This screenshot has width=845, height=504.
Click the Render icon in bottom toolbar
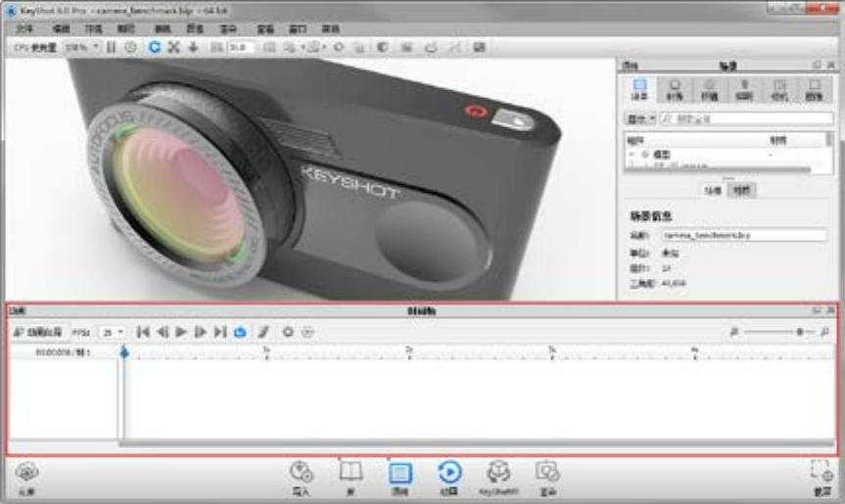tap(547, 478)
